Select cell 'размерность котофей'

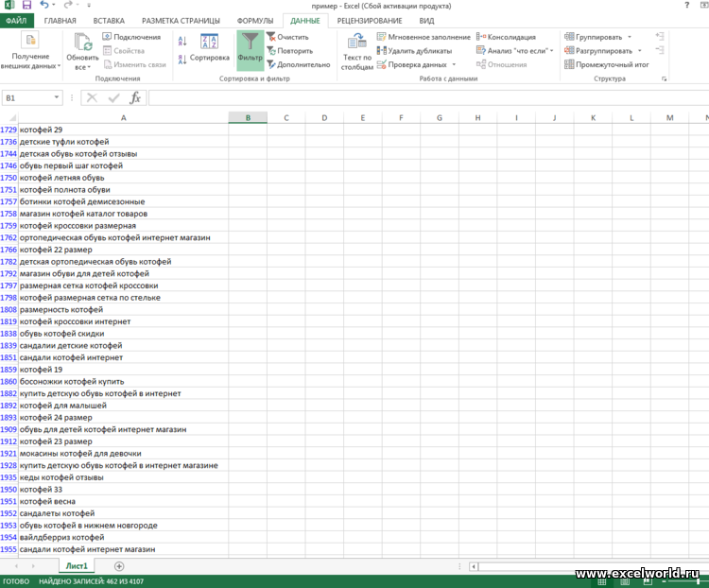point(123,309)
